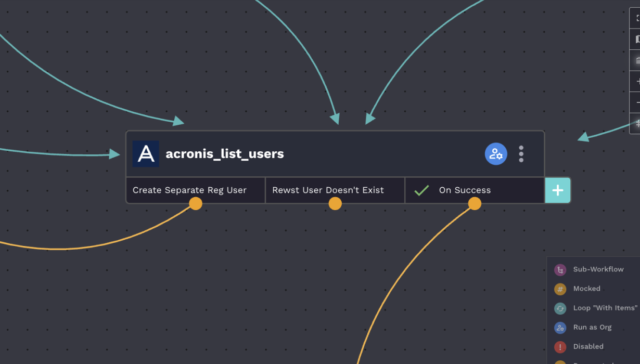
Task: Click the "Create Separate Reg User" branch label
Action: coord(189,190)
